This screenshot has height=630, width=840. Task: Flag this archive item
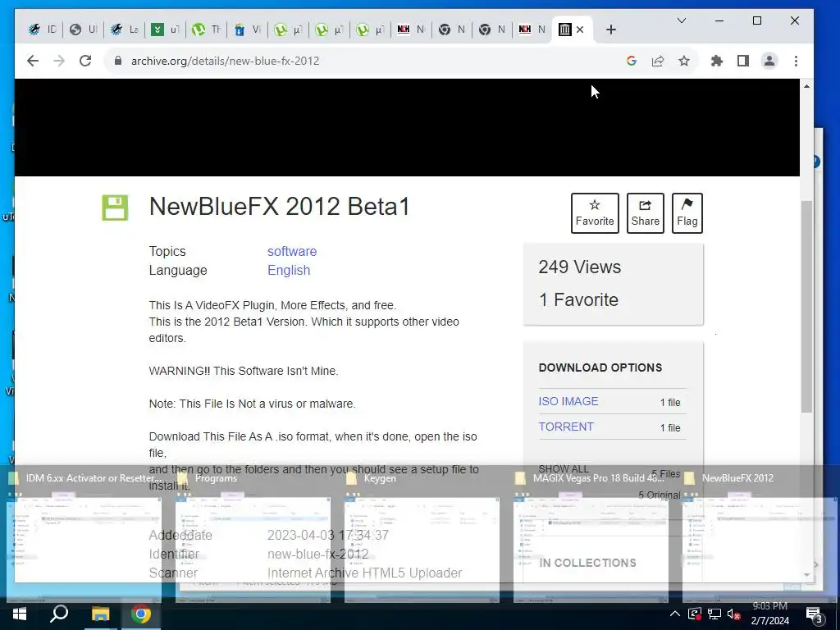coord(687,213)
